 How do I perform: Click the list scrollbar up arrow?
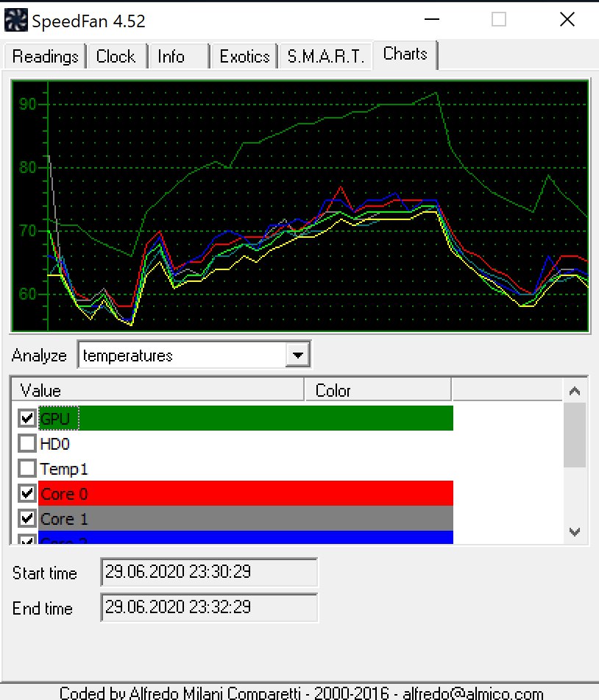(x=575, y=391)
